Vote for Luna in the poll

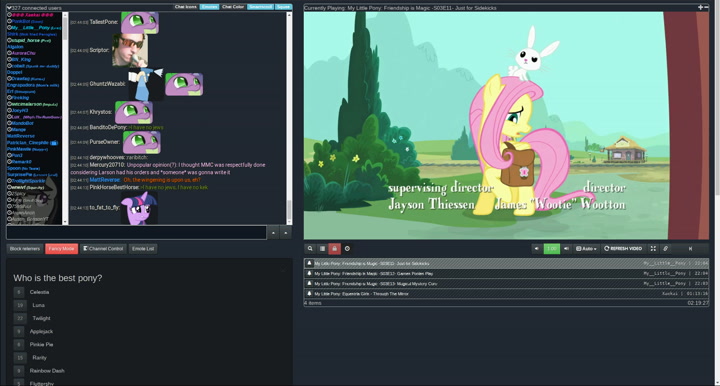click(x=19, y=305)
